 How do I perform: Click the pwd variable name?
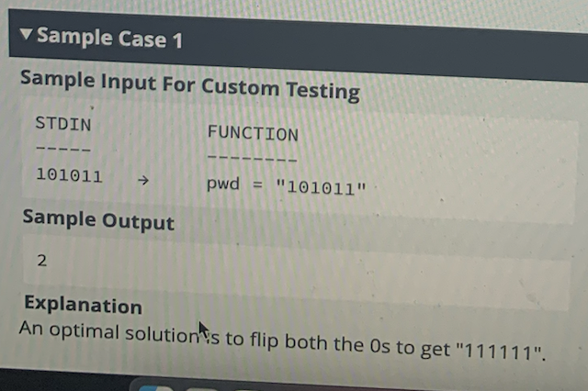(x=223, y=184)
